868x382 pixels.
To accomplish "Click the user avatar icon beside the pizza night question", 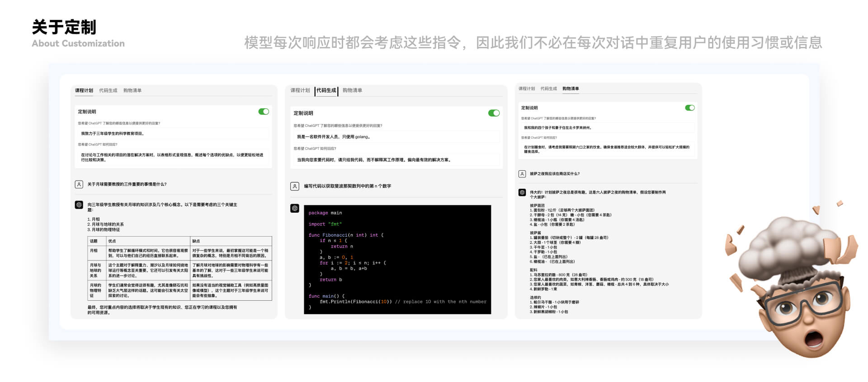I will pos(522,174).
